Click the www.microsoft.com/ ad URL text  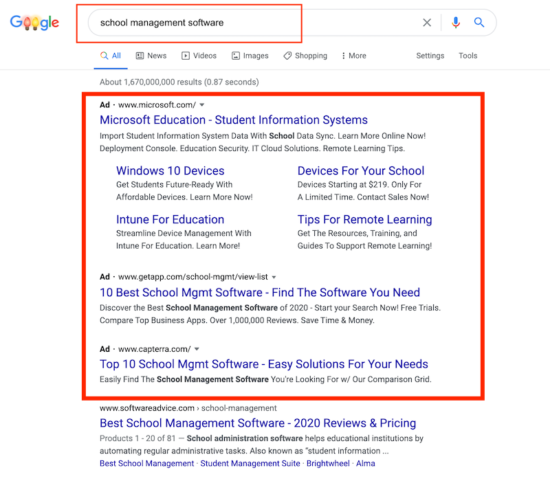tap(157, 105)
